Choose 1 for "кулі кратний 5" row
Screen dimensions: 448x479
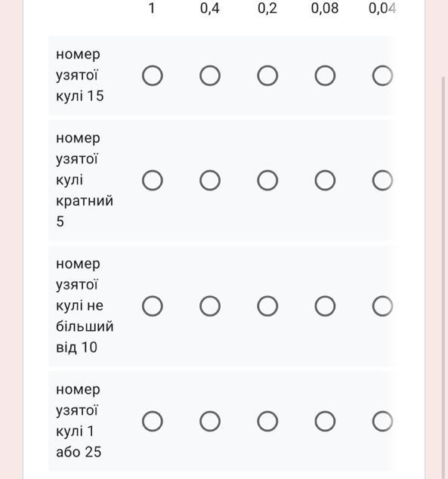click(153, 181)
